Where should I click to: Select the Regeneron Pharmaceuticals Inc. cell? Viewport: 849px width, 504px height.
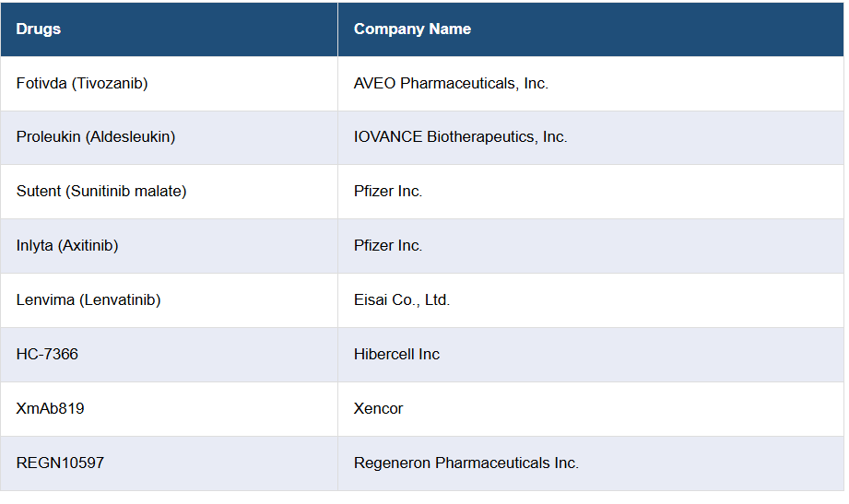point(466,463)
